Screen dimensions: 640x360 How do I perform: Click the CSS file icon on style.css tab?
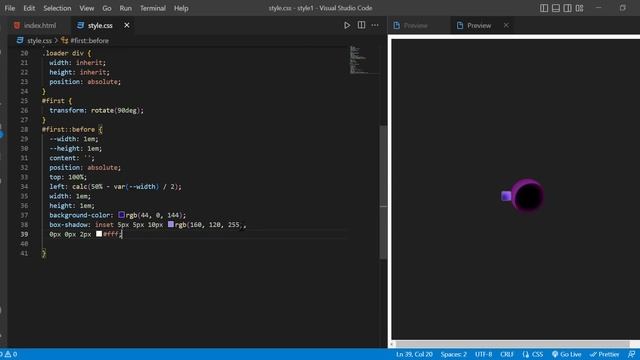[x=80, y=25]
